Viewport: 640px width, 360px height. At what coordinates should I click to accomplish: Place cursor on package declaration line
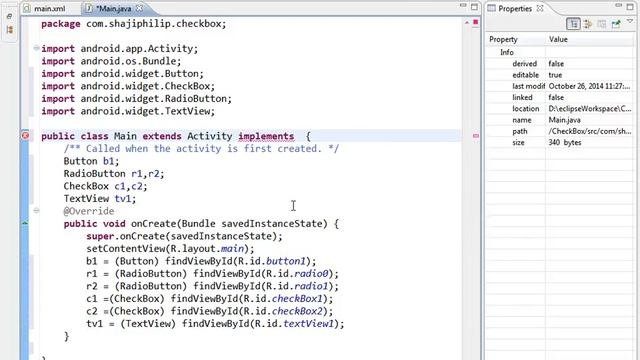[133, 24]
